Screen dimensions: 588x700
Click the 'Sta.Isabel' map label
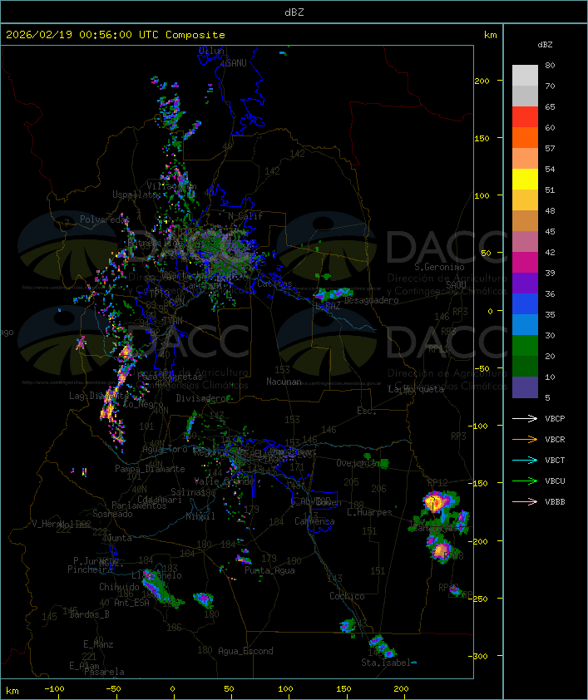pyautogui.click(x=386, y=663)
